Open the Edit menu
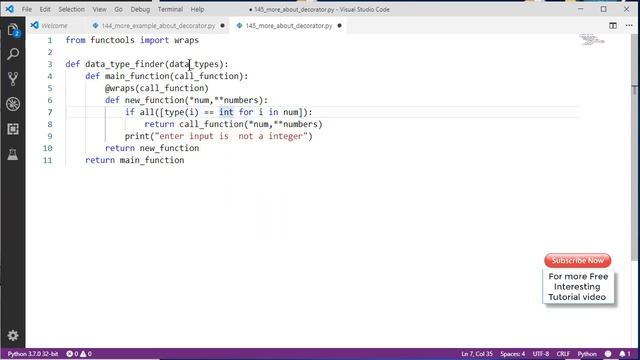 (x=45, y=9)
